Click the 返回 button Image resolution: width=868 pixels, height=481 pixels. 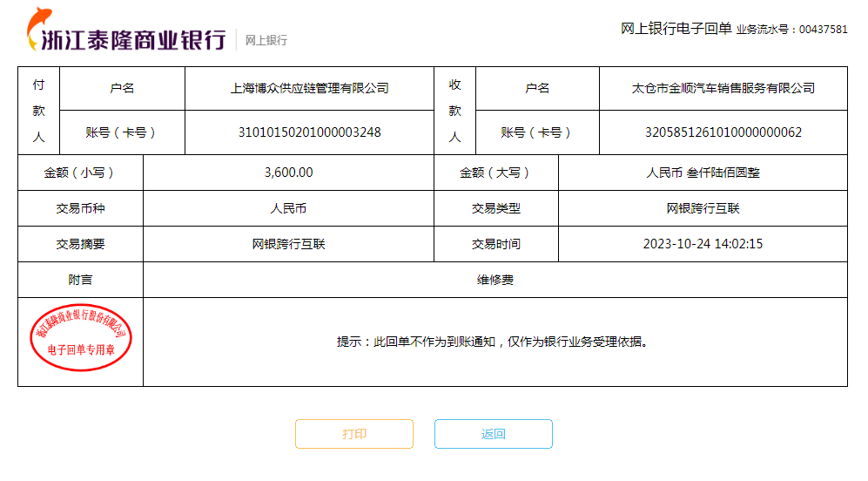[494, 434]
